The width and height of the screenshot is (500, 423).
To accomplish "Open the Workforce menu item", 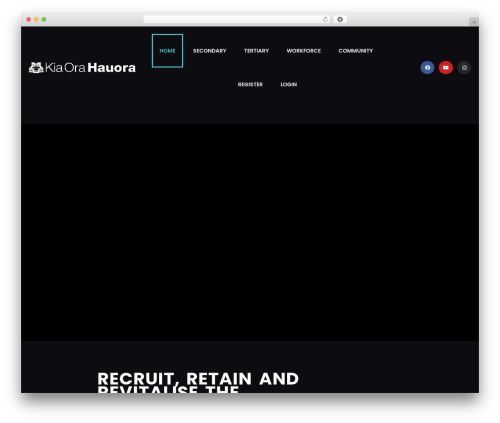I will click(304, 51).
